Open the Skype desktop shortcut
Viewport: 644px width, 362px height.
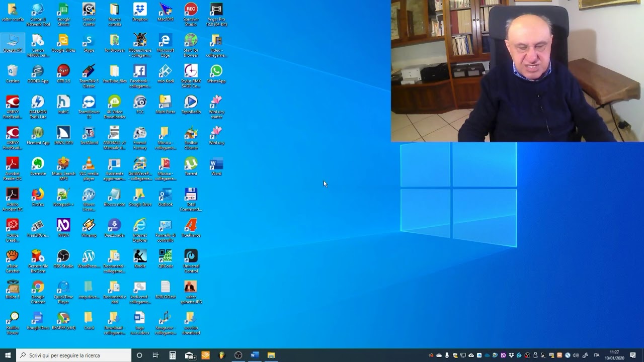[89, 44]
